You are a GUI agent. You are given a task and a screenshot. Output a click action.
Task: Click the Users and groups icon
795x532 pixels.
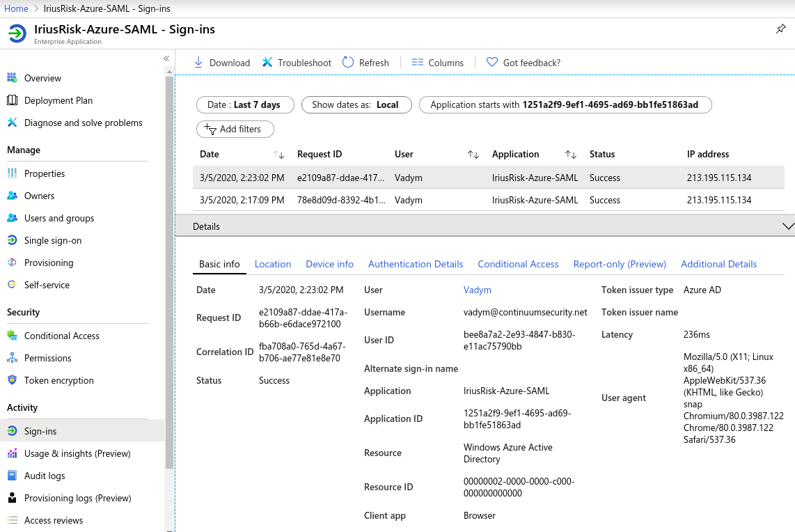click(x=12, y=218)
